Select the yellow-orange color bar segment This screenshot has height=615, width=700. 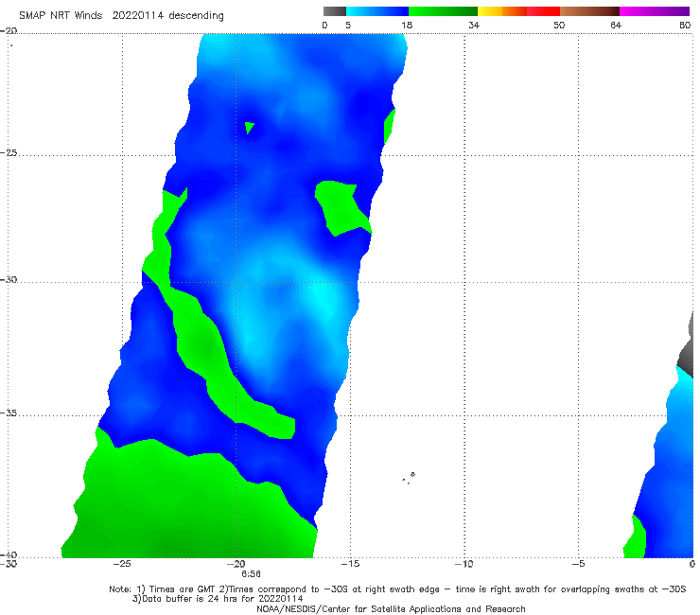pos(502,11)
